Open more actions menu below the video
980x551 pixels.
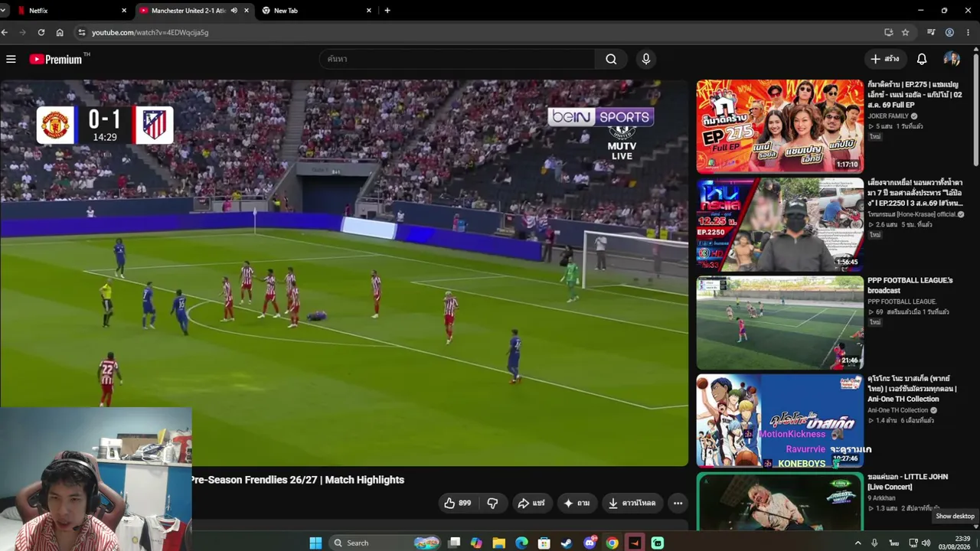pyautogui.click(x=678, y=503)
